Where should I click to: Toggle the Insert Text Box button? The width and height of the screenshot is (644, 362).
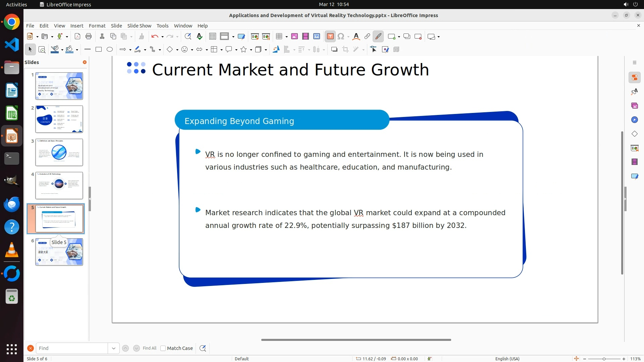point(330,37)
